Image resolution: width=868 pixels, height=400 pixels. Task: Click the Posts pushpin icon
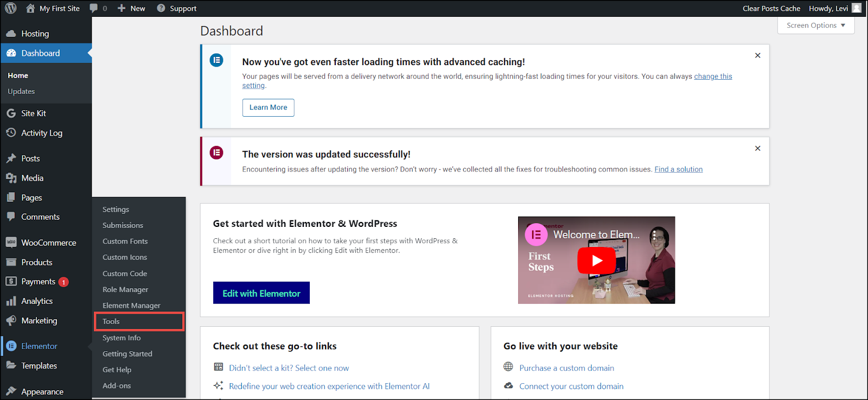[11, 158]
